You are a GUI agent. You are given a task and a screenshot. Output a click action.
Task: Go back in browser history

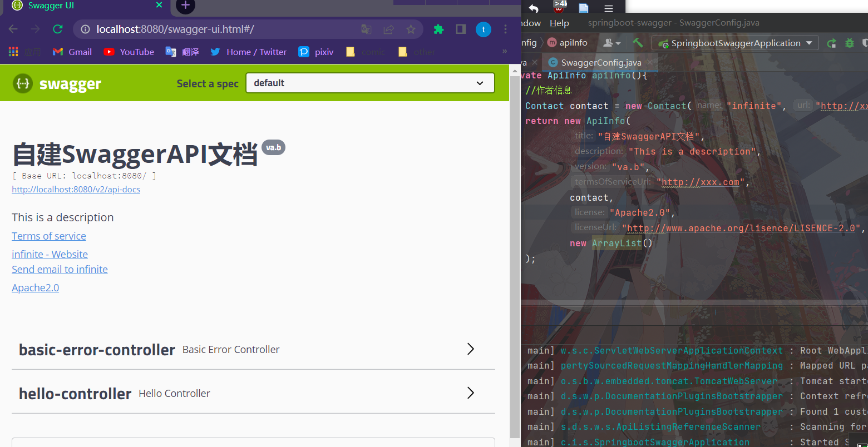(13, 29)
